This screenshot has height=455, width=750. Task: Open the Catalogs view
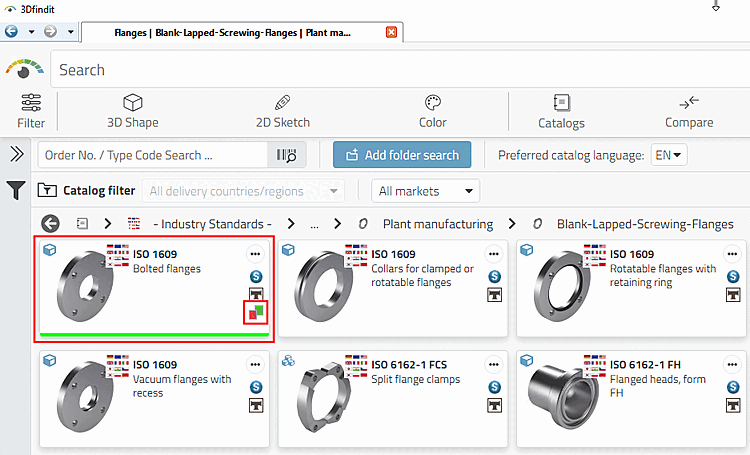561,110
